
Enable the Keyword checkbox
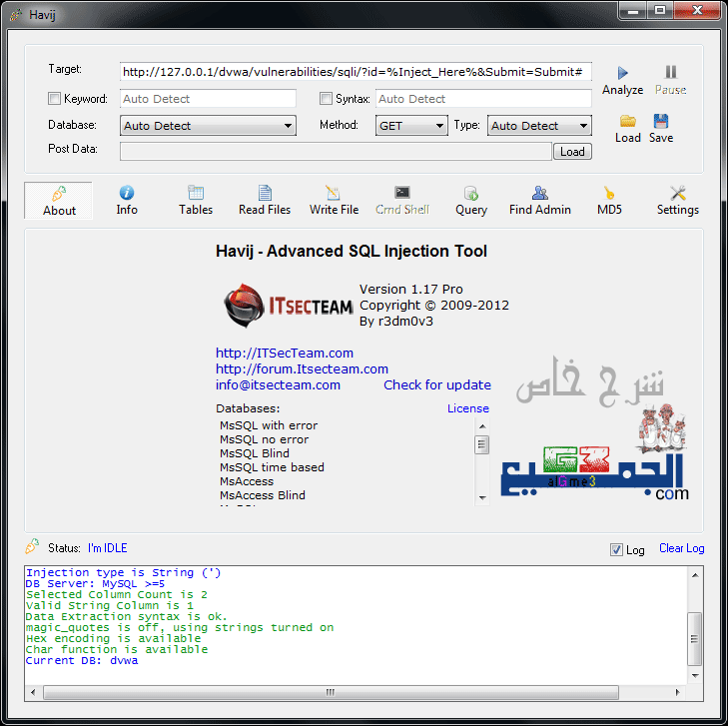[54, 99]
